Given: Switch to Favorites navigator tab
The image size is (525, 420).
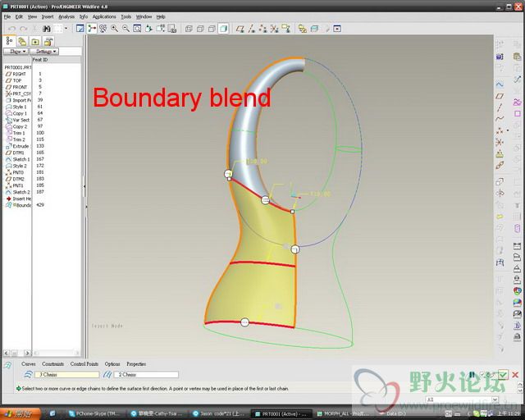Looking at the screenshot, I should coord(35,42).
